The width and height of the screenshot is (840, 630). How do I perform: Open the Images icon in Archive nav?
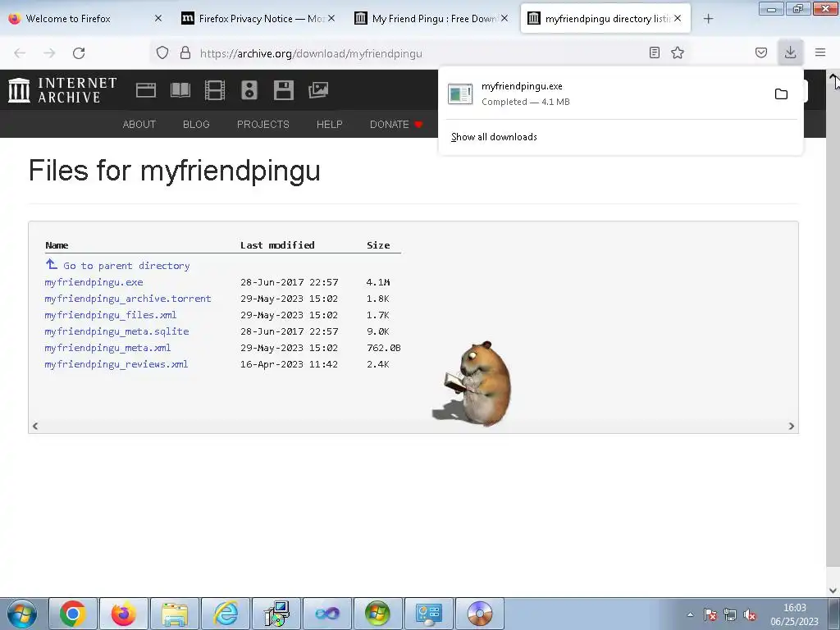(318, 90)
